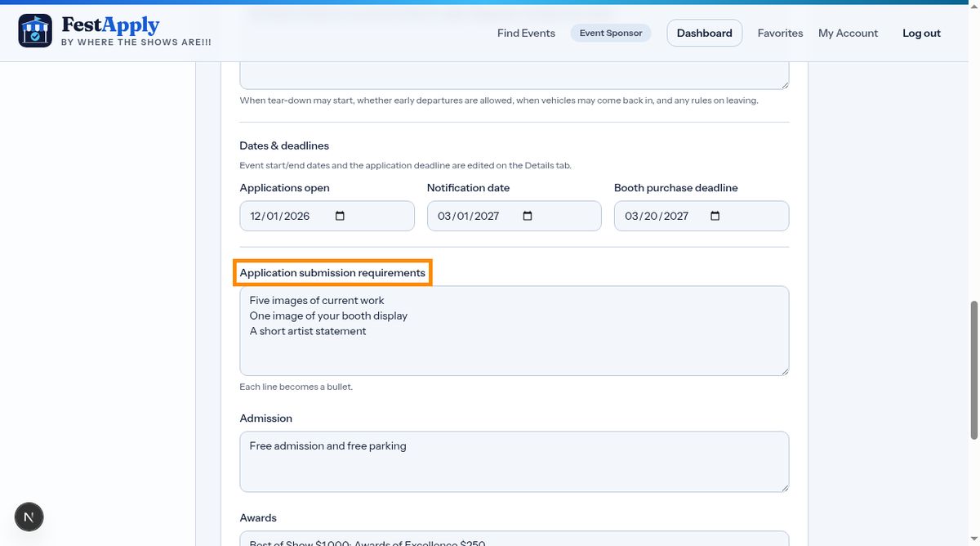
Task: Click the resize grip of submission requirements textarea
Action: pyautogui.click(x=785, y=371)
